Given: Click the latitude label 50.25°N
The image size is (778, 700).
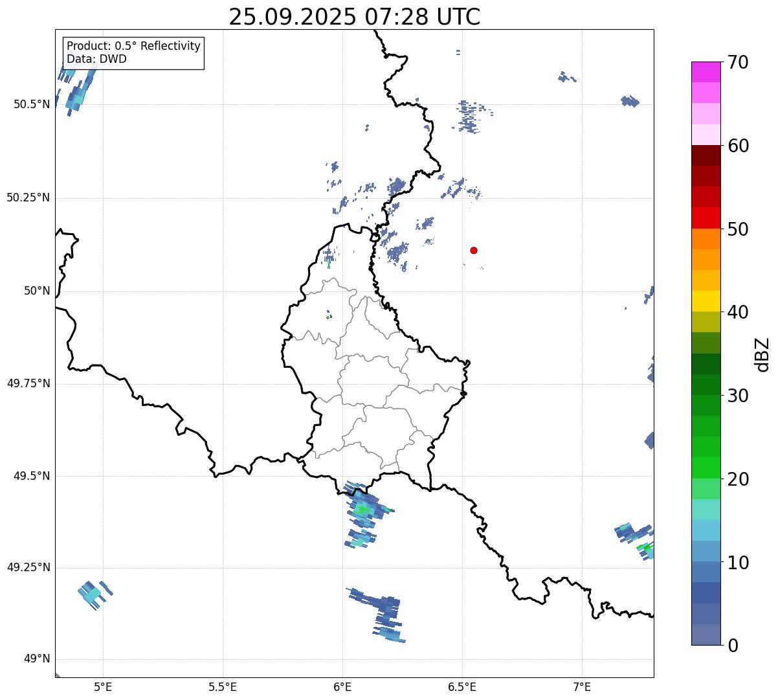Looking at the screenshot, I should click(28, 198).
